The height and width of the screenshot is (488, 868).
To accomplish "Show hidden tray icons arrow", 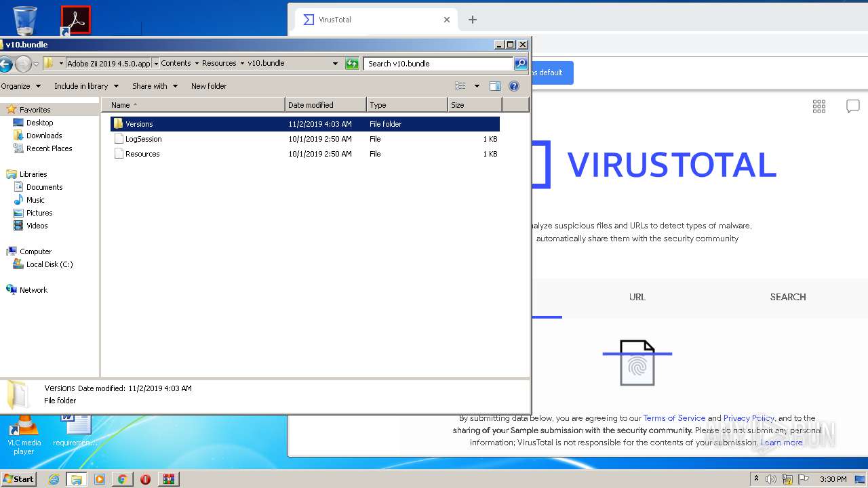I will [756, 479].
